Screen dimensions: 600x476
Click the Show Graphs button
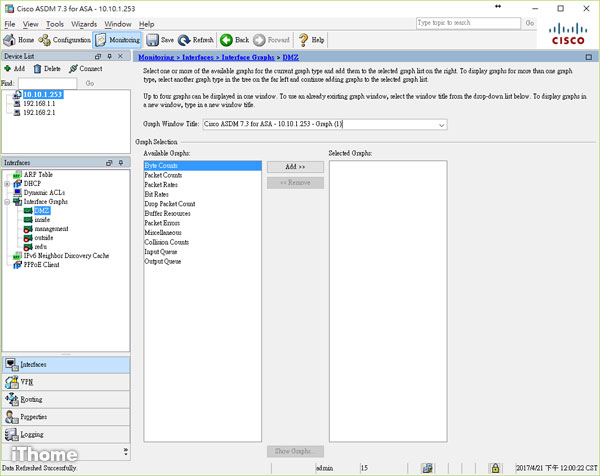coord(295,452)
